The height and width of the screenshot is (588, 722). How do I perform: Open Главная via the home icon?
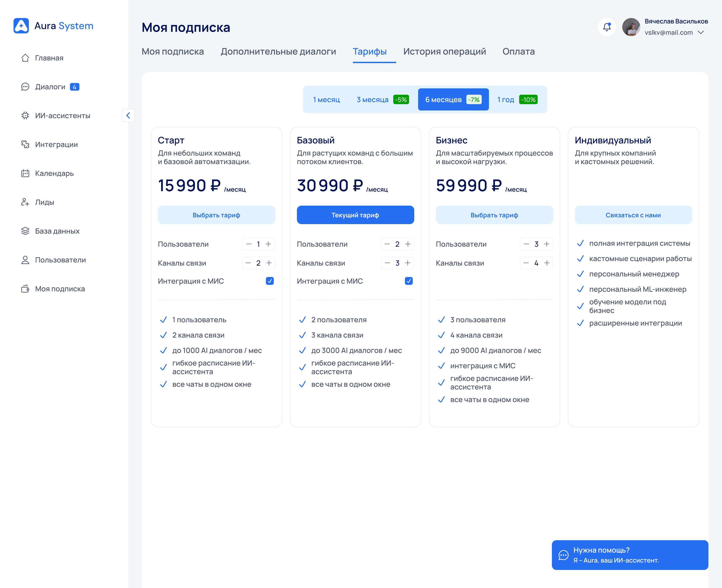(x=25, y=58)
